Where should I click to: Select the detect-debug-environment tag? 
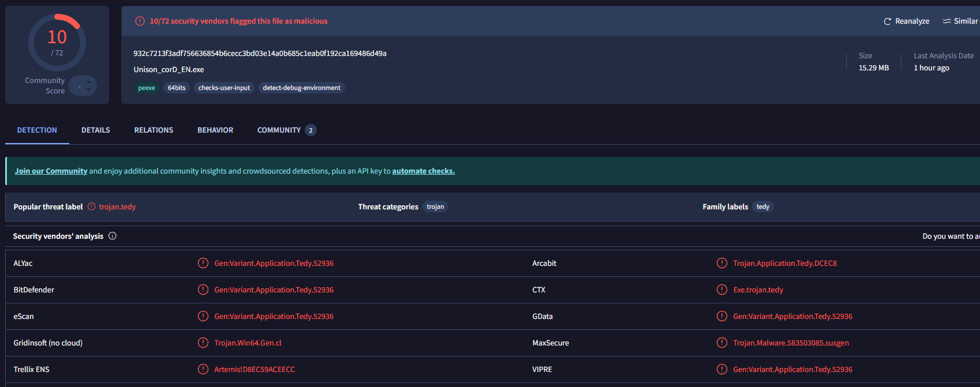pos(301,88)
